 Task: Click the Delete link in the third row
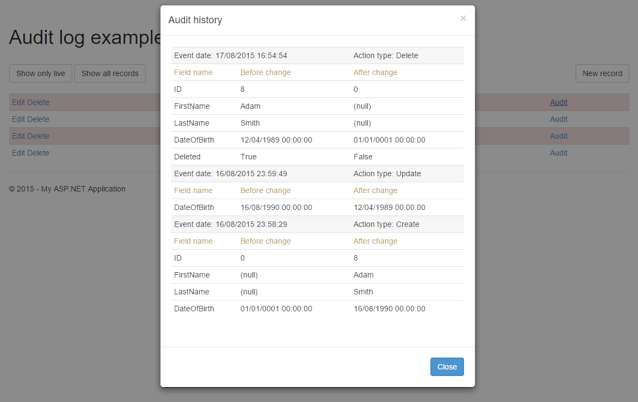pyautogui.click(x=38, y=136)
